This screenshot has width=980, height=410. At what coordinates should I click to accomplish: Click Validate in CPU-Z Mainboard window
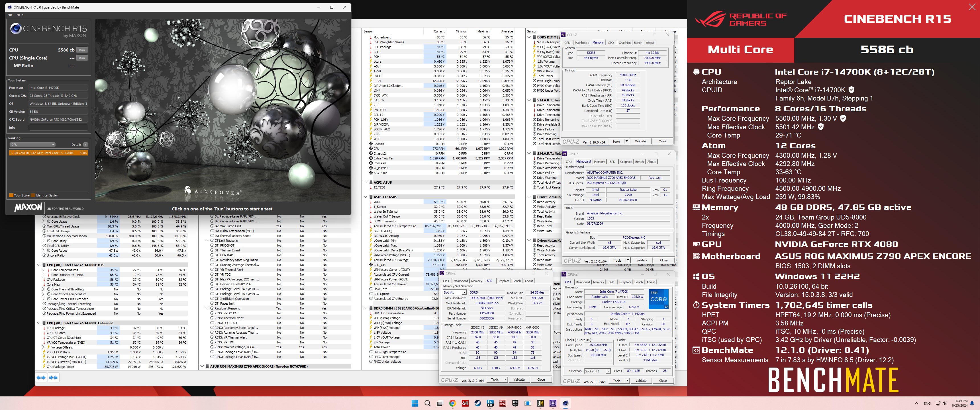[642, 260]
